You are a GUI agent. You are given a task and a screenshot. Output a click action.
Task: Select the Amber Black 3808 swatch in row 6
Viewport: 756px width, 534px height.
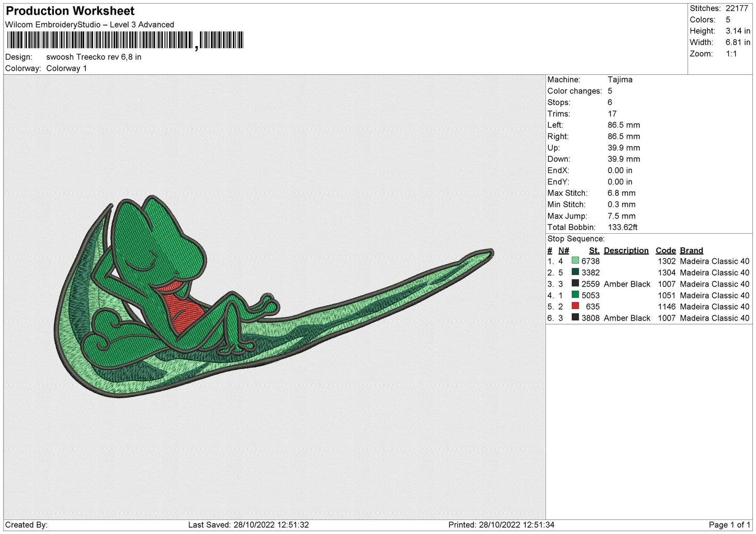tap(575, 317)
